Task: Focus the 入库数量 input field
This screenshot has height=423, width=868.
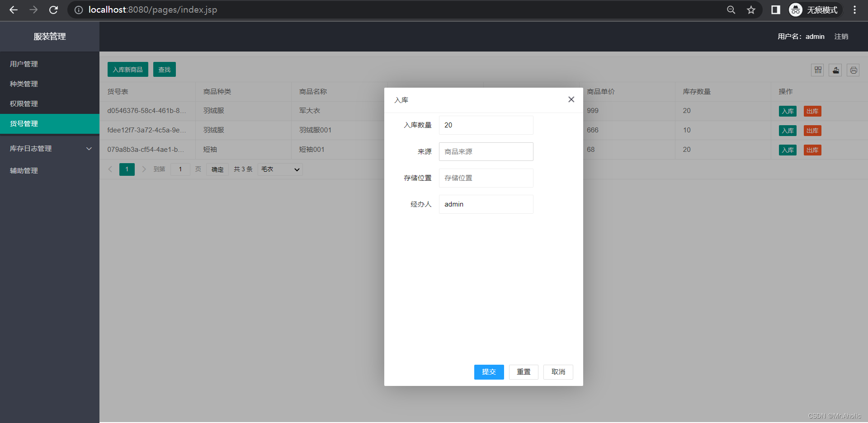Action: 486,125
